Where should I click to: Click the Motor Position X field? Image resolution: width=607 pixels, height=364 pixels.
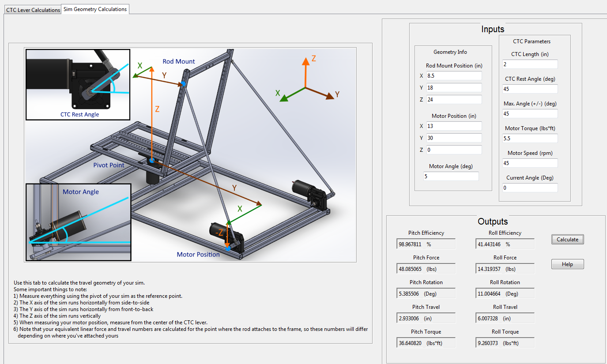point(454,126)
